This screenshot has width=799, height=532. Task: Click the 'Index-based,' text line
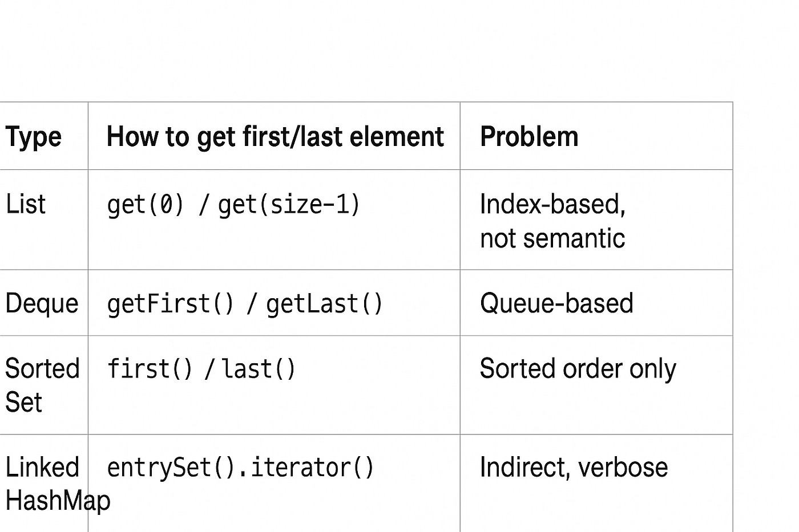click(552, 204)
